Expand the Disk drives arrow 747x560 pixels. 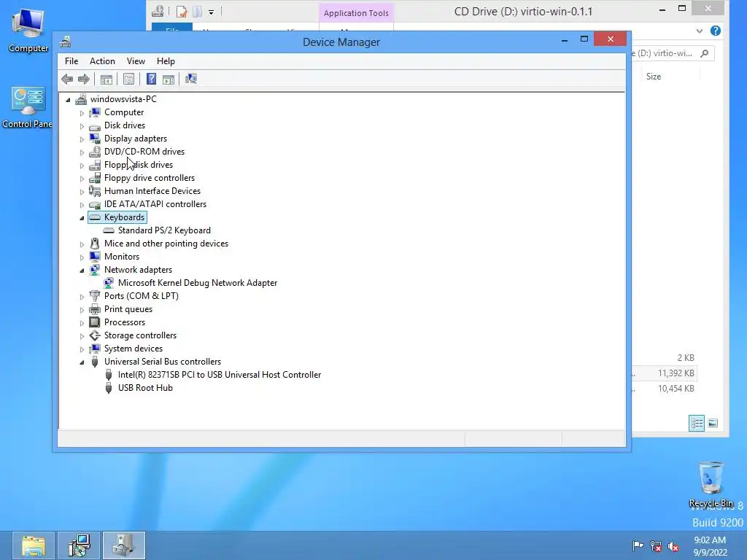82,126
